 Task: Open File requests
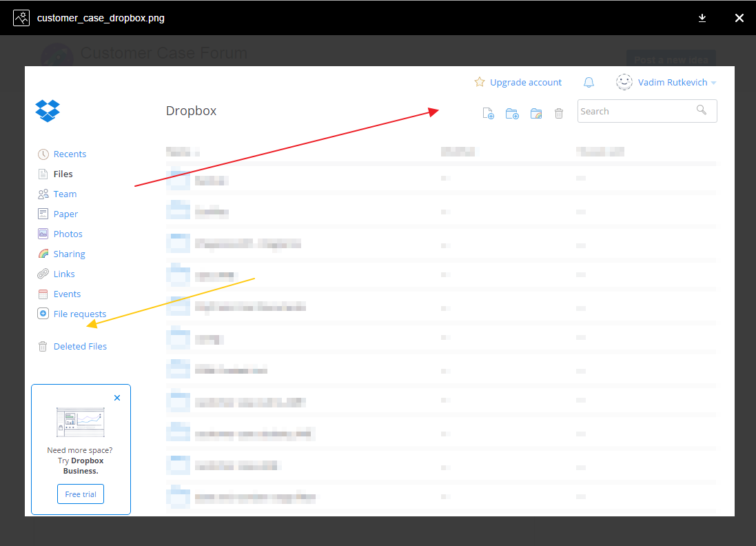click(x=79, y=314)
